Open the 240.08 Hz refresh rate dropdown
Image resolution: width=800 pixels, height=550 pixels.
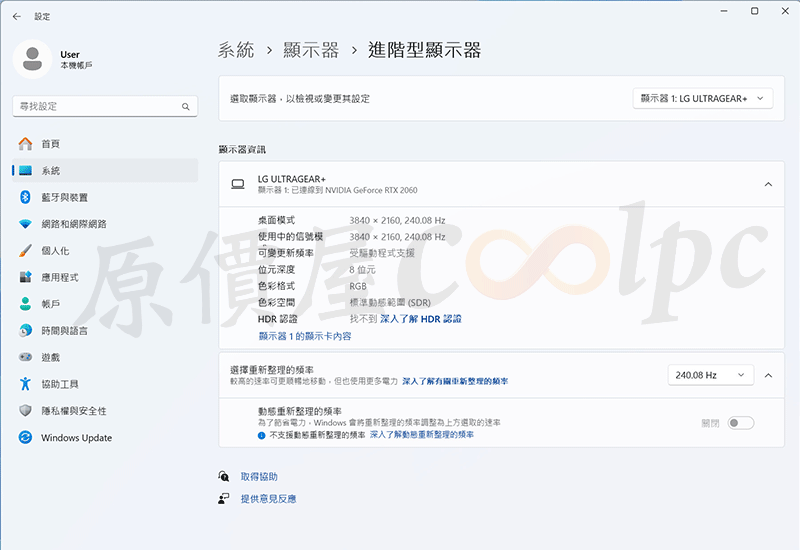[710, 375]
